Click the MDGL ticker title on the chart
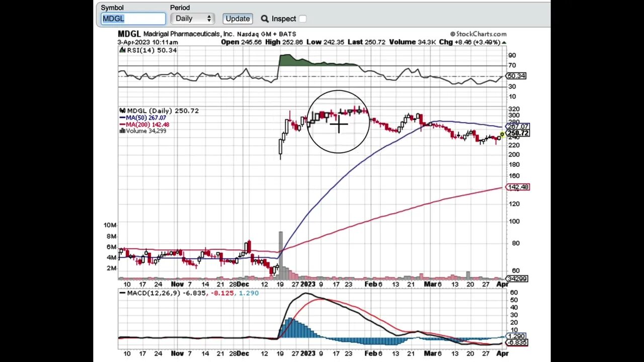Image resolution: width=644 pixels, height=362 pixels. [x=129, y=34]
